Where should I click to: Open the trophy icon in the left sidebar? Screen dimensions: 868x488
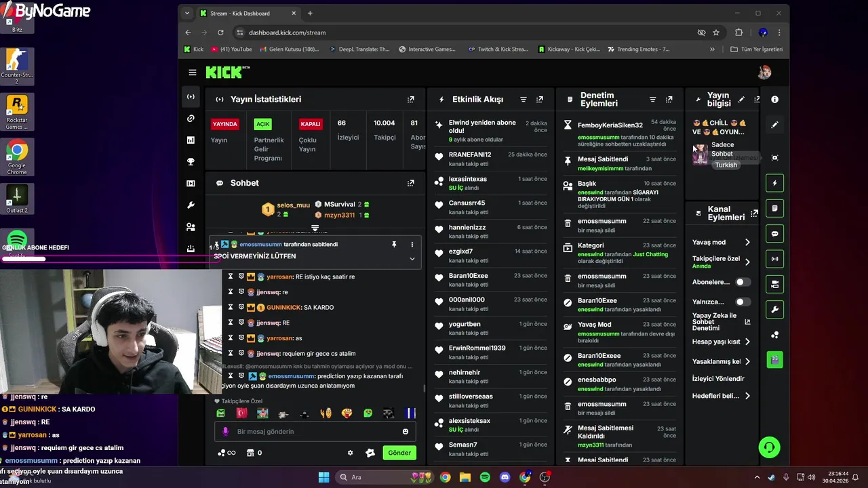click(x=191, y=162)
